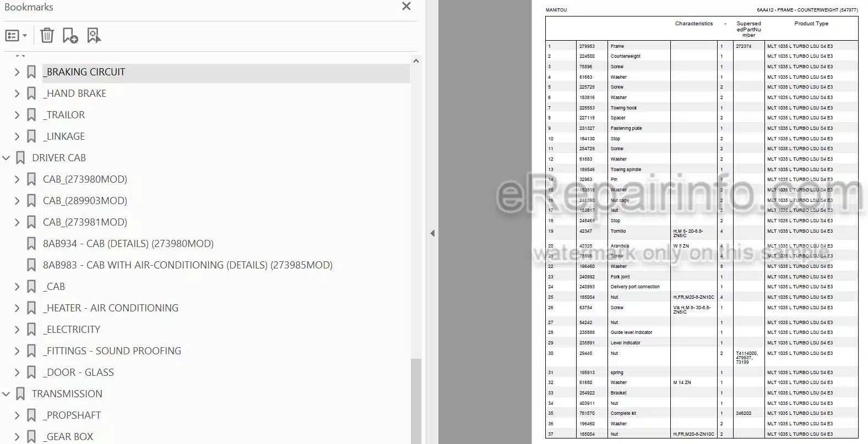Select the _BRAKING CIRCUIT bookmark
868x444 pixels.
point(84,72)
